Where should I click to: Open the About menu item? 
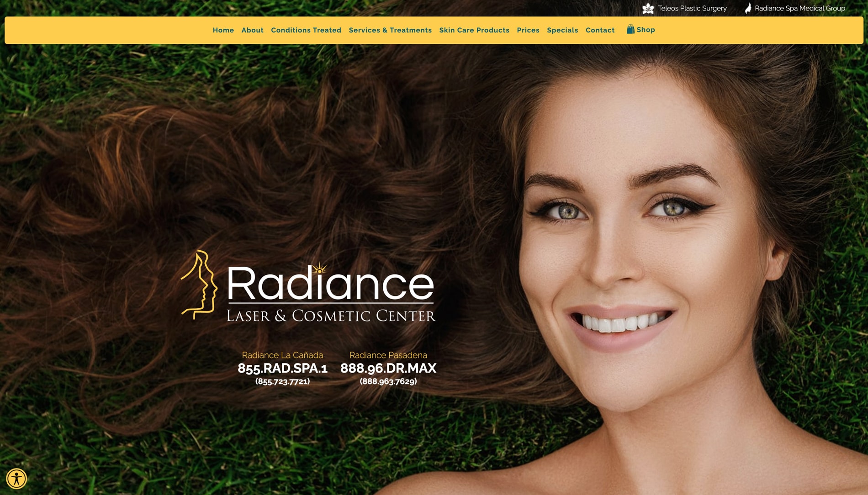pyautogui.click(x=252, y=30)
